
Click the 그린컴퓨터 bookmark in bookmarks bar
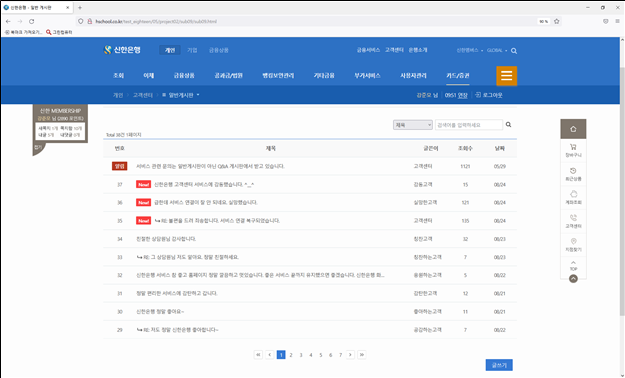coord(59,32)
